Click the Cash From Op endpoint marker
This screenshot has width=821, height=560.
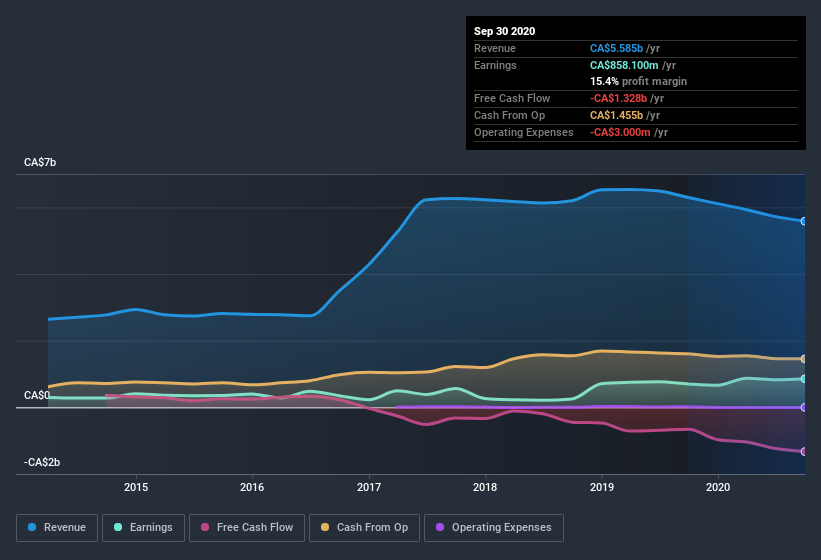(x=804, y=359)
